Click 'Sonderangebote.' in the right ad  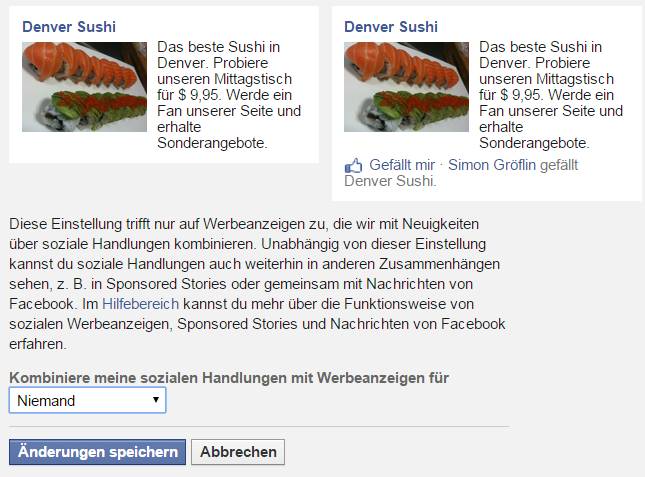pyautogui.click(x=534, y=143)
